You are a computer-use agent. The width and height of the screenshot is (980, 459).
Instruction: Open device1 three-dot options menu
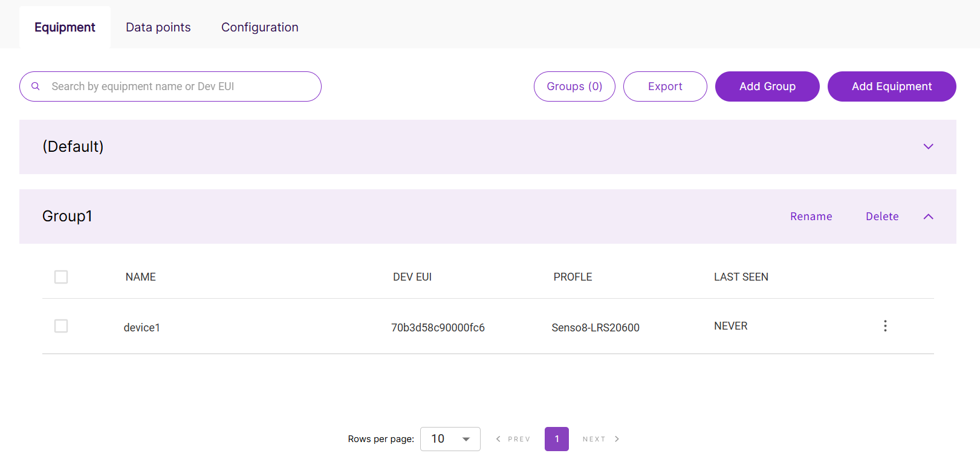(885, 326)
